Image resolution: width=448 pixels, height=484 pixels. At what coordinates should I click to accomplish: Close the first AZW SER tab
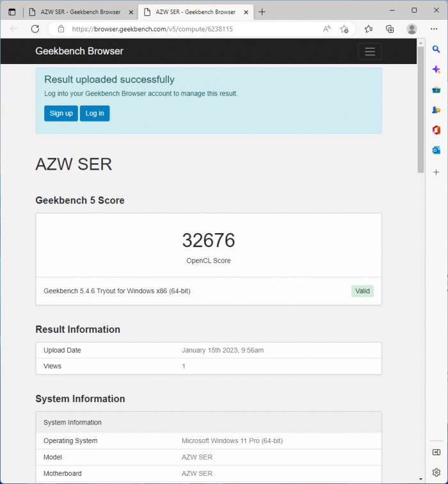(131, 12)
